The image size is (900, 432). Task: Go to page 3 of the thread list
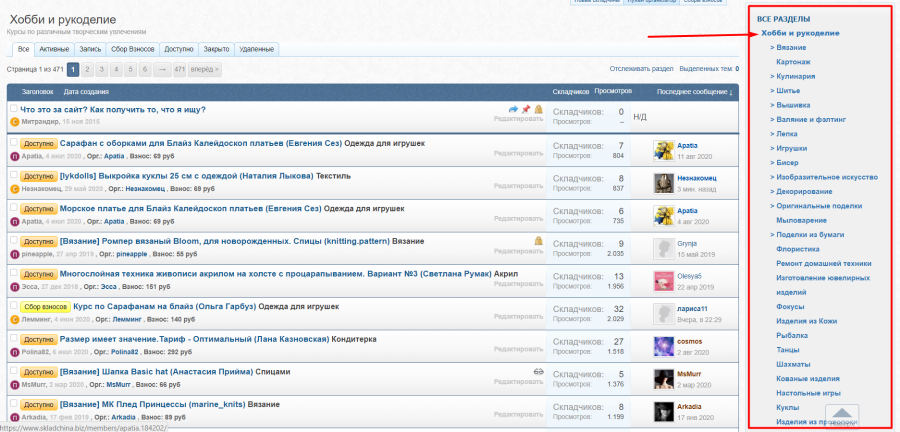point(102,70)
